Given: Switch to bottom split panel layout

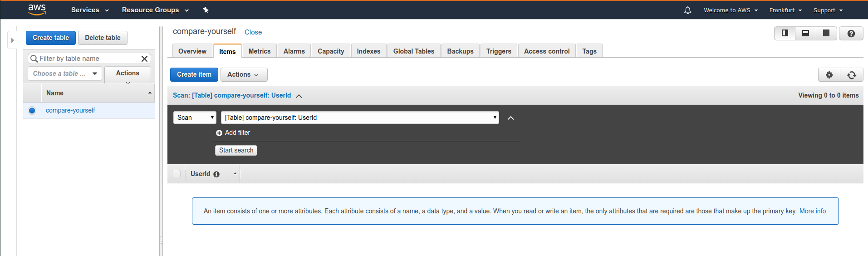Looking at the screenshot, I should (x=805, y=33).
